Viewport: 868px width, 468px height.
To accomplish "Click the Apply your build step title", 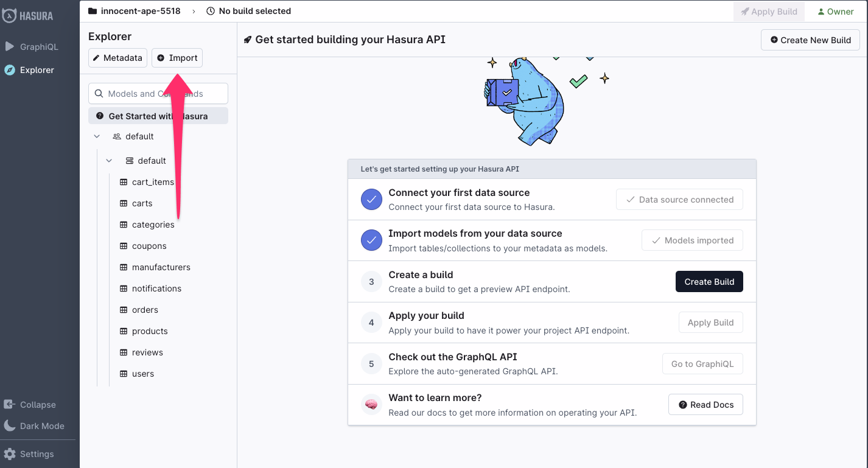I will click(x=426, y=315).
